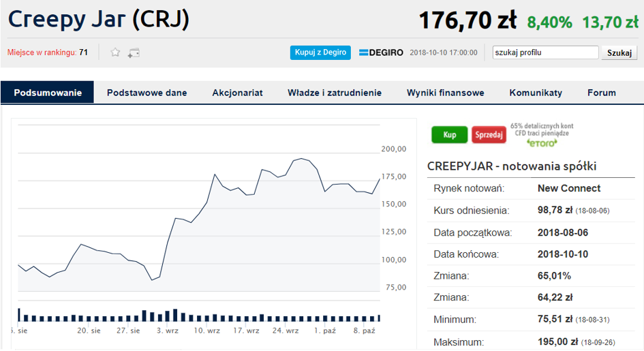This screenshot has width=644, height=351.
Task: Click the add-to-portfolio wallet icon
Action: [134, 52]
